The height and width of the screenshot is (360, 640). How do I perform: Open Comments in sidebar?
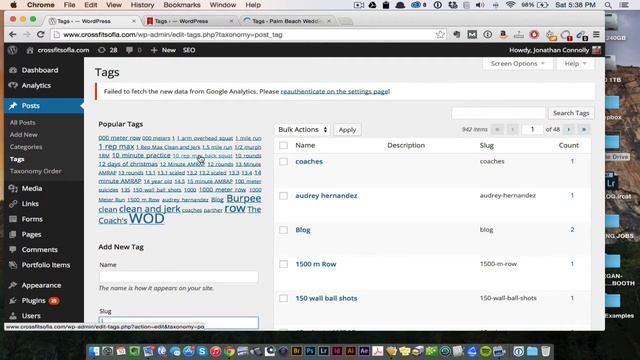[x=39, y=250]
